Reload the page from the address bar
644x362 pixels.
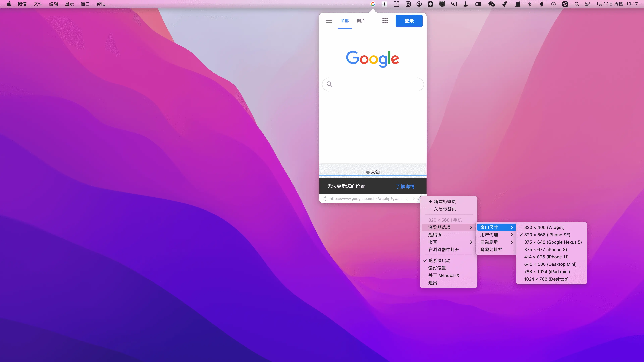325,199
